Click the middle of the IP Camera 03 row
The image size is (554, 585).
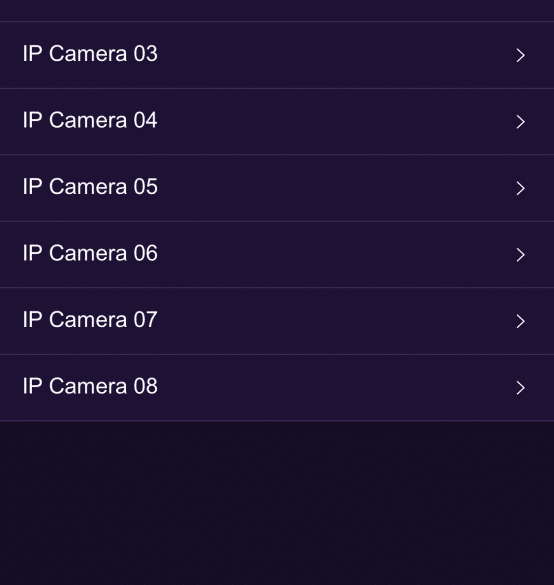(277, 55)
